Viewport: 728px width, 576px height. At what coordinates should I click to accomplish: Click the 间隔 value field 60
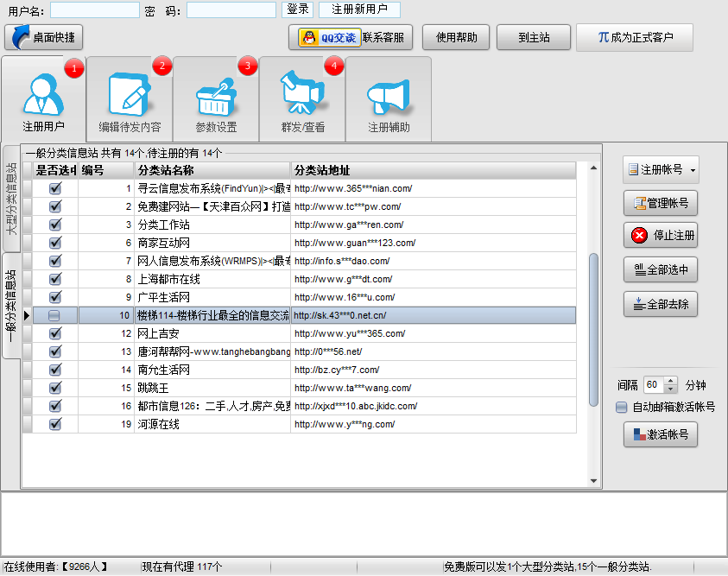tap(654, 385)
